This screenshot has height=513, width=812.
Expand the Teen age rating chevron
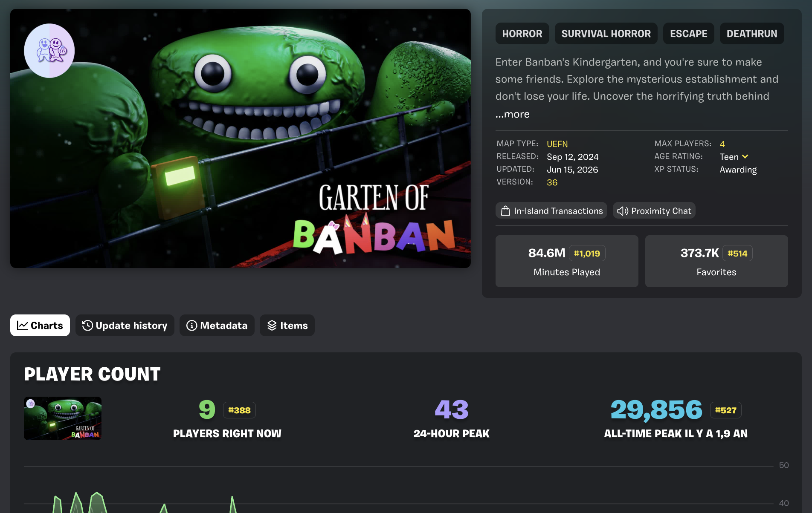[745, 157]
